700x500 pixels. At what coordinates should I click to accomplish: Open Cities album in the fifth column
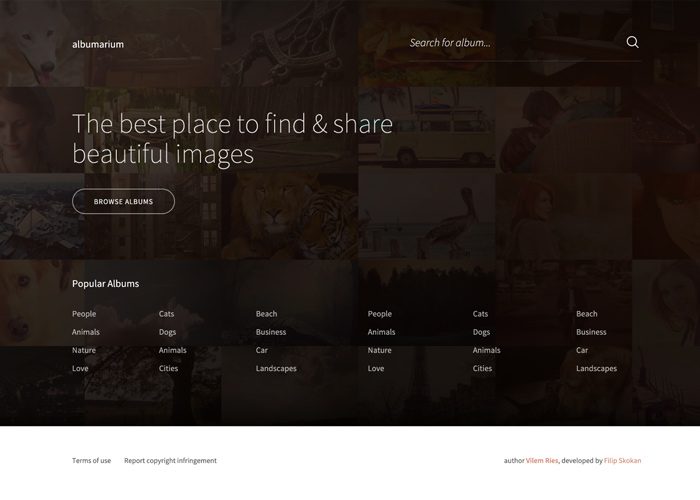[482, 368]
